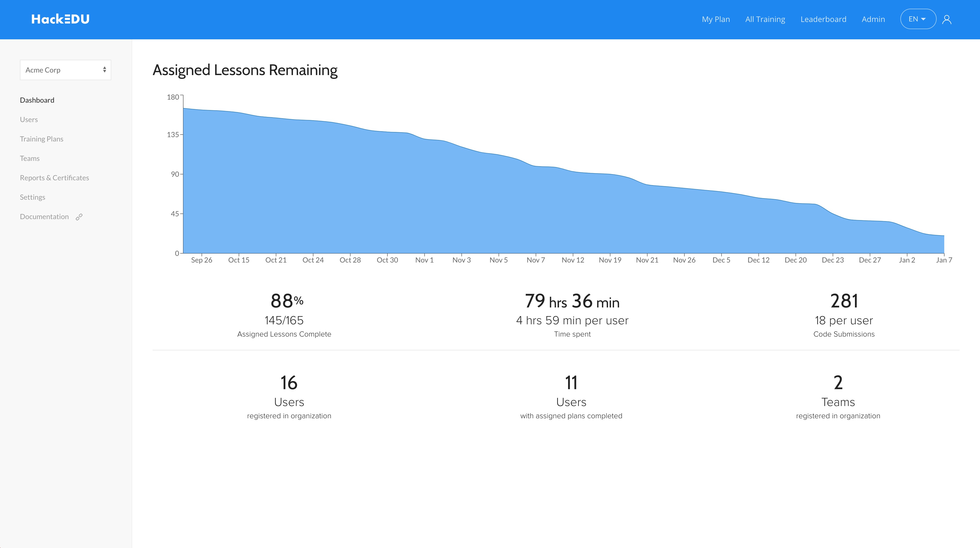Open All Training page
Viewport: 980px width, 548px height.
click(765, 19)
